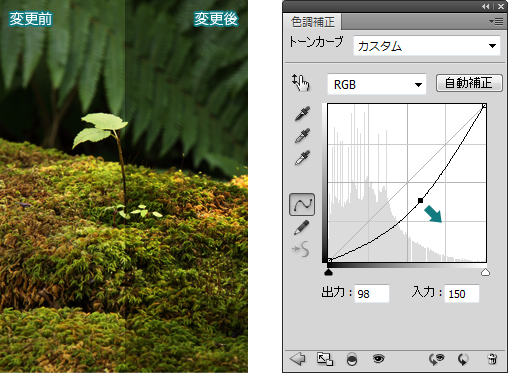The image size is (508, 373).
Task: Pick the gray point eyedropper
Action: [302, 135]
